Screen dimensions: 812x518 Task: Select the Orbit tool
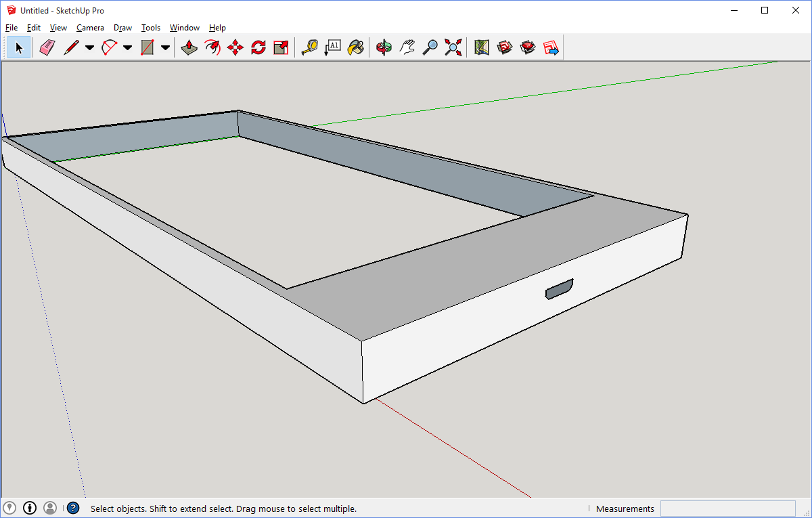pos(384,47)
